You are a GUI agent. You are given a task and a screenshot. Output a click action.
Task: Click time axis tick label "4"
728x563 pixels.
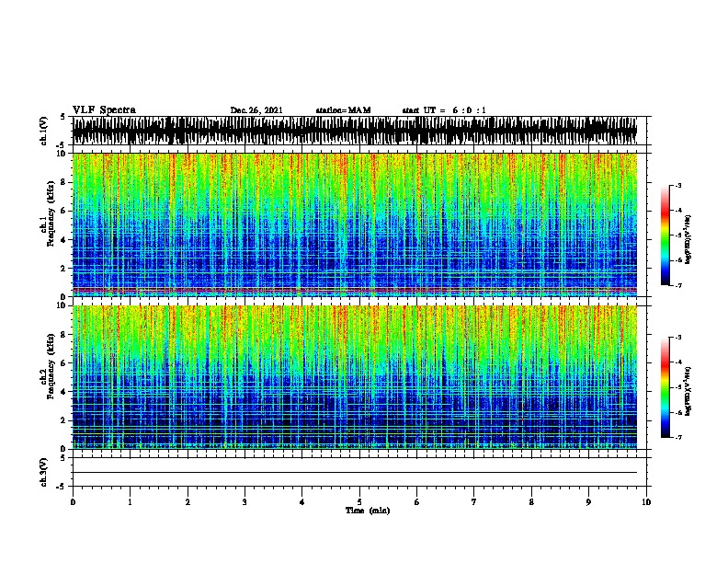click(302, 502)
